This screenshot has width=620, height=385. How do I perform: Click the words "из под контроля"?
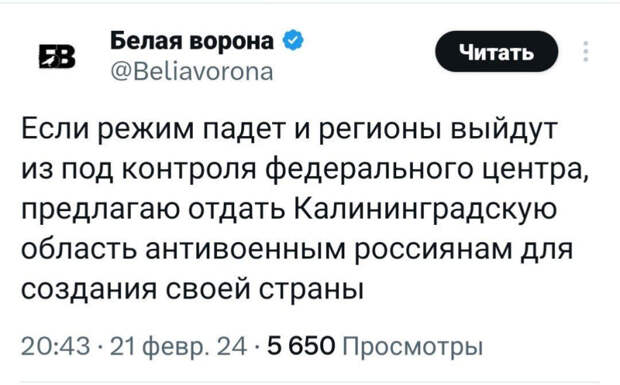pyautogui.click(x=139, y=170)
